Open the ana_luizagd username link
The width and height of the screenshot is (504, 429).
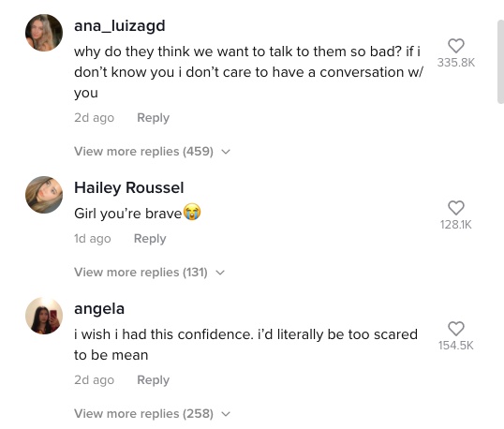pyautogui.click(x=120, y=26)
